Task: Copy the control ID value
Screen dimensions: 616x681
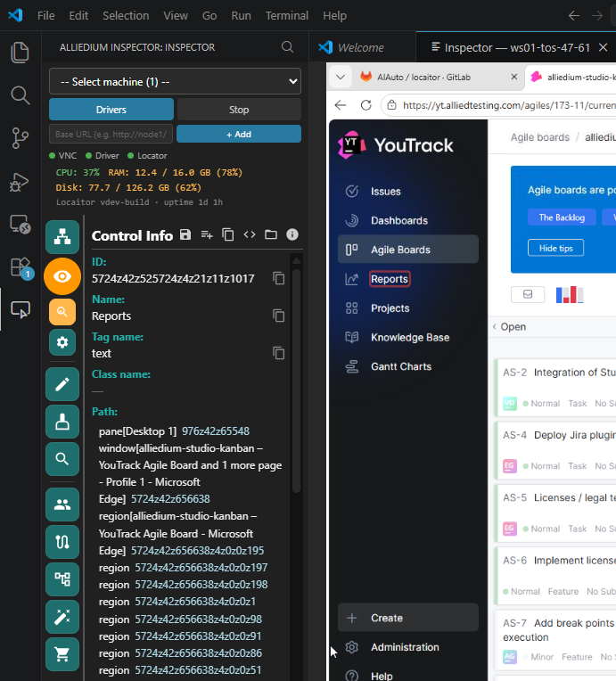Action: (x=279, y=278)
